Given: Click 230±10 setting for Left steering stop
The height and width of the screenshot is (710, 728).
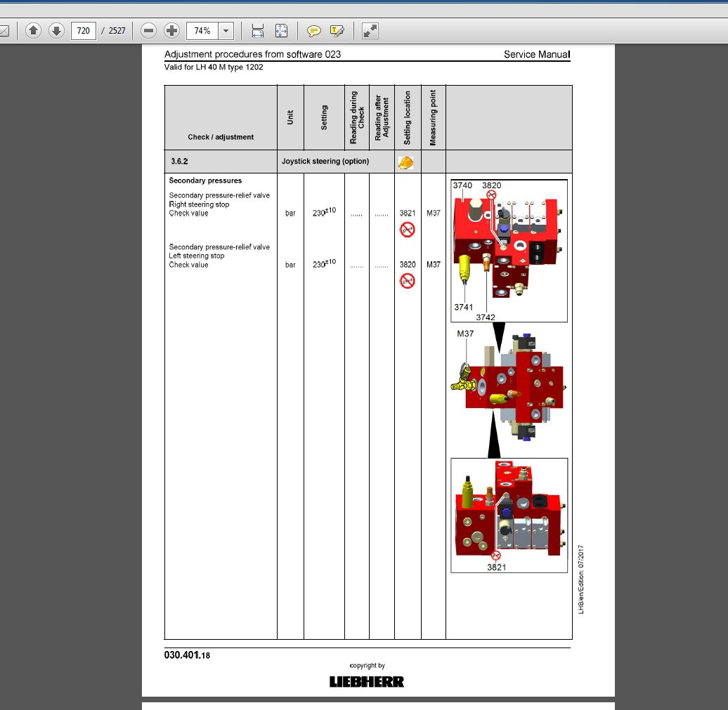Looking at the screenshot, I should [324, 263].
